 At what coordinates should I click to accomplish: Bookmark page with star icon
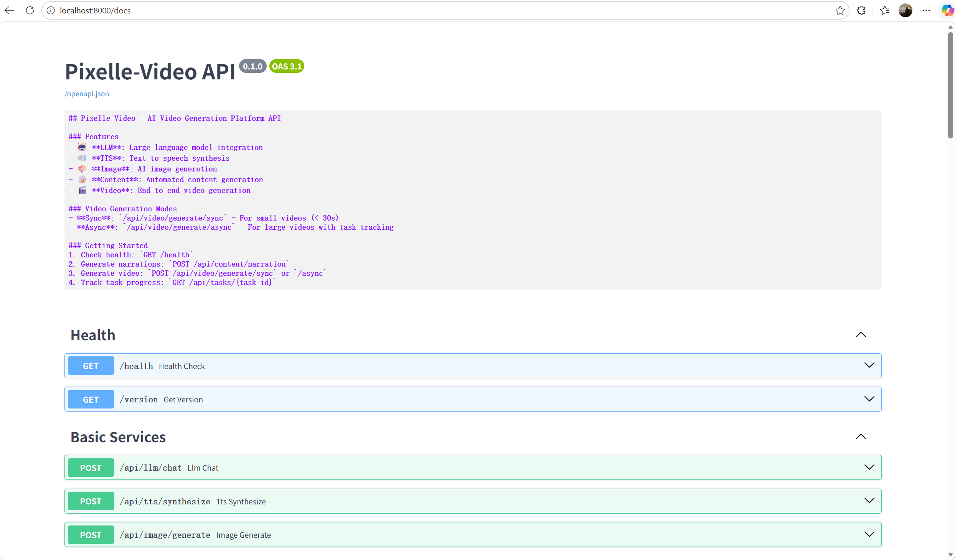[840, 10]
